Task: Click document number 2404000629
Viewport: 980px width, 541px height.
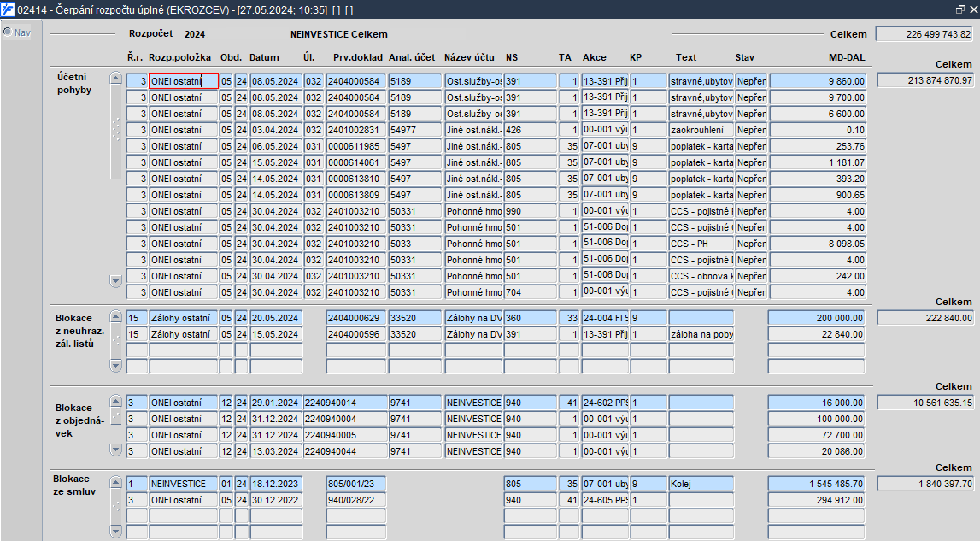Action: [356, 318]
